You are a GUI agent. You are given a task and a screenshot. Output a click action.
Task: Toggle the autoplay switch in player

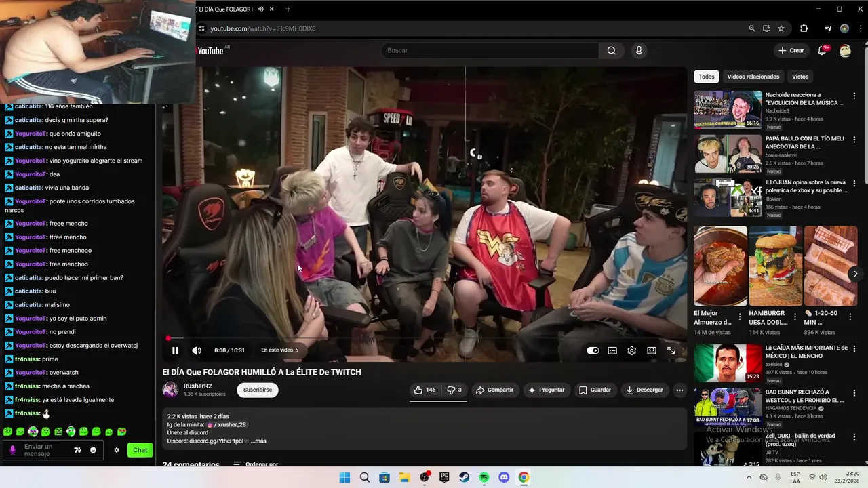pyautogui.click(x=593, y=350)
